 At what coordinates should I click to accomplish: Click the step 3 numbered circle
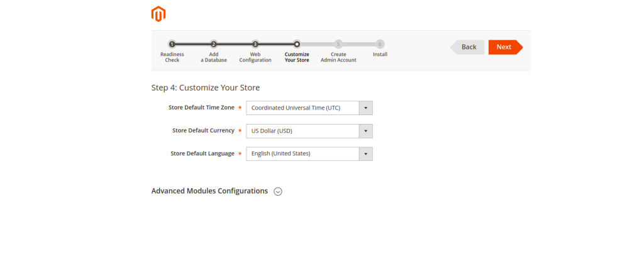tap(255, 44)
